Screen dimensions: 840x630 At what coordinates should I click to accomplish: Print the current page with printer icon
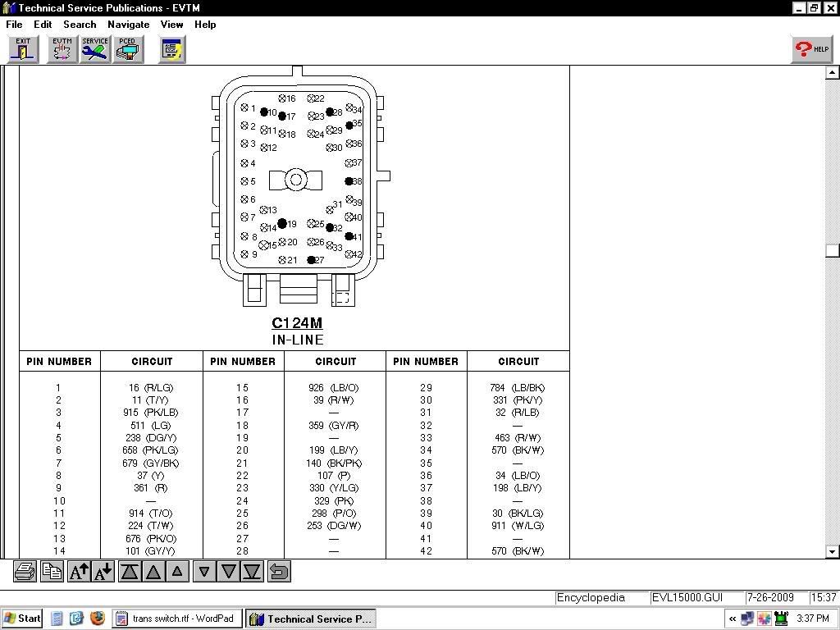[25, 572]
